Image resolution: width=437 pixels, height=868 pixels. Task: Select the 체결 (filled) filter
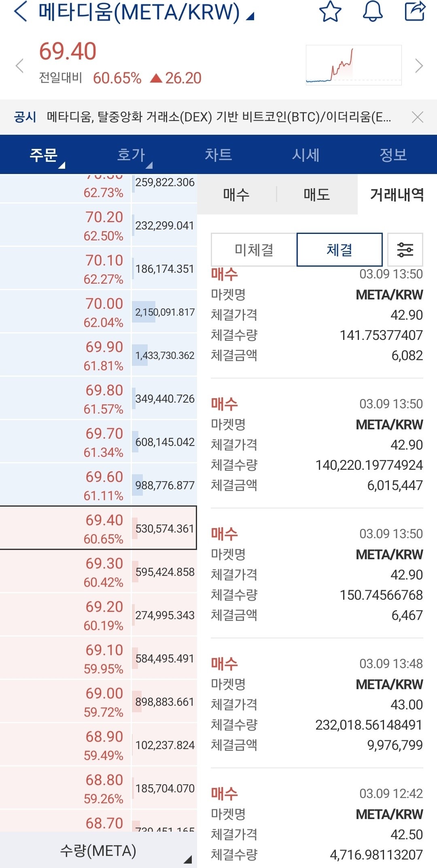tap(340, 250)
